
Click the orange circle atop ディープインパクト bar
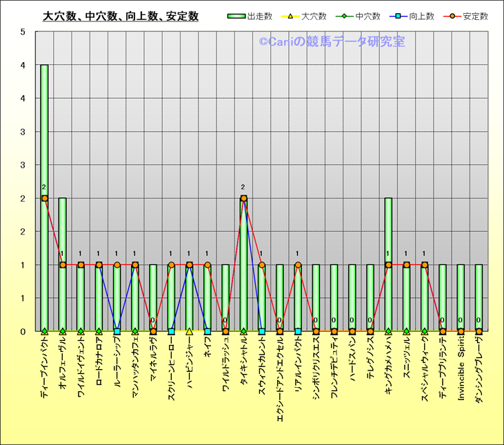click(44, 199)
